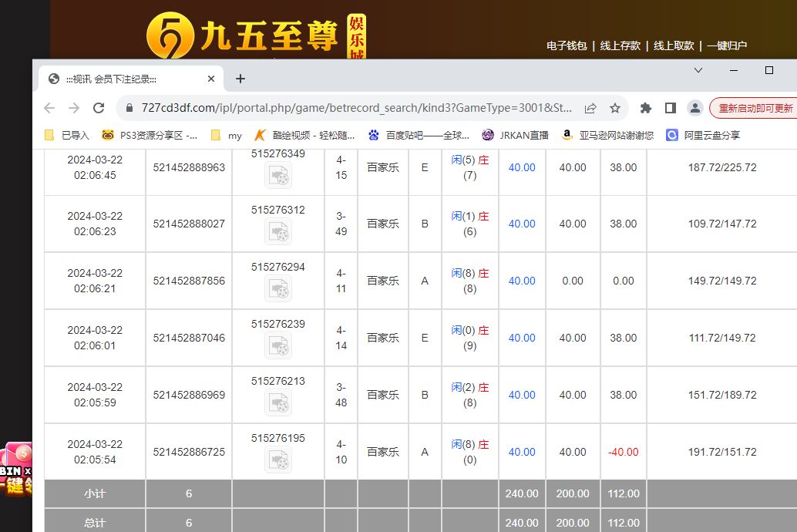Click the 电子钱包 link
The width and height of the screenshot is (797, 532).
(567, 45)
